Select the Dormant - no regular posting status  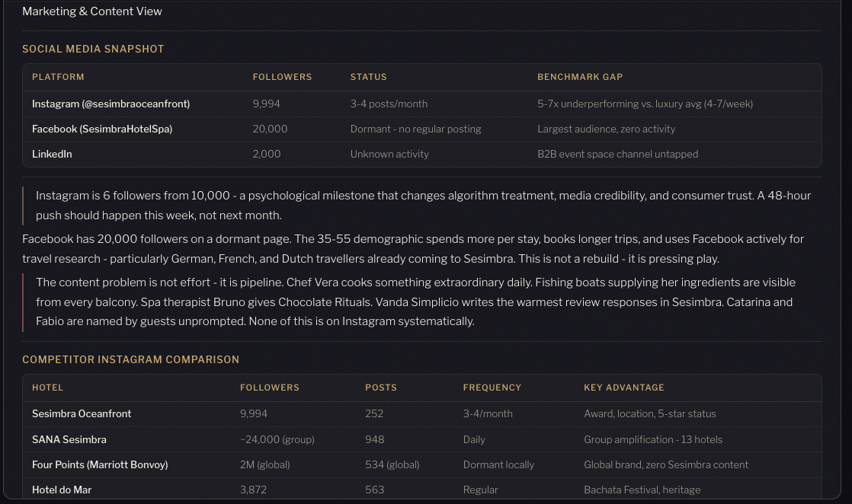coord(415,129)
